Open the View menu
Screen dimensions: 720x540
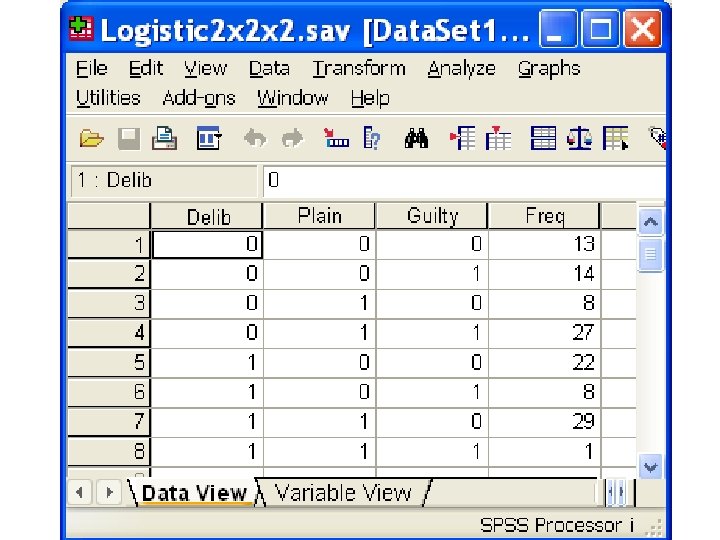click(205, 68)
